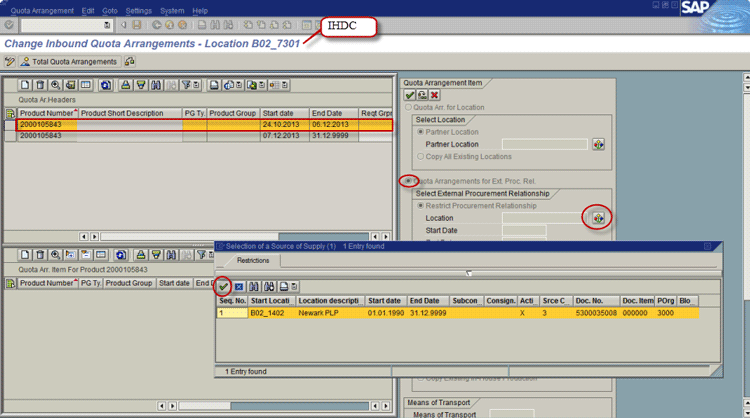Click blue cancel icon in source popup
750x418 pixels.
click(239, 286)
